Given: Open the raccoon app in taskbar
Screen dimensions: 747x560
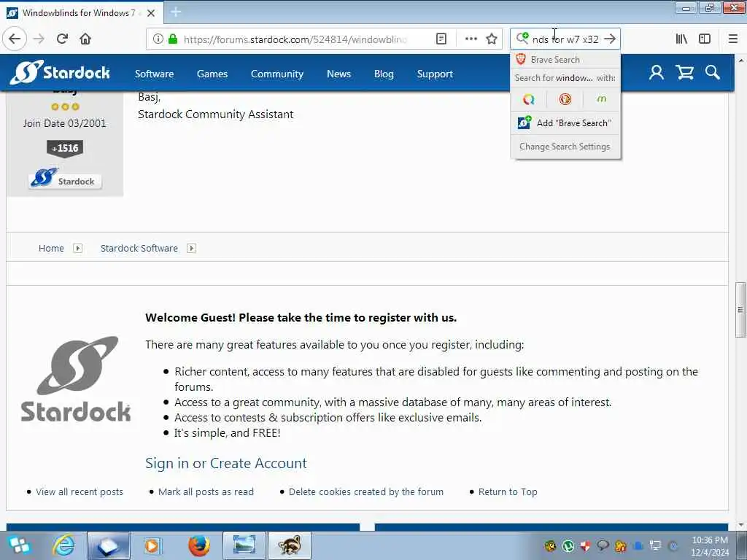Looking at the screenshot, I should [290, 545].
